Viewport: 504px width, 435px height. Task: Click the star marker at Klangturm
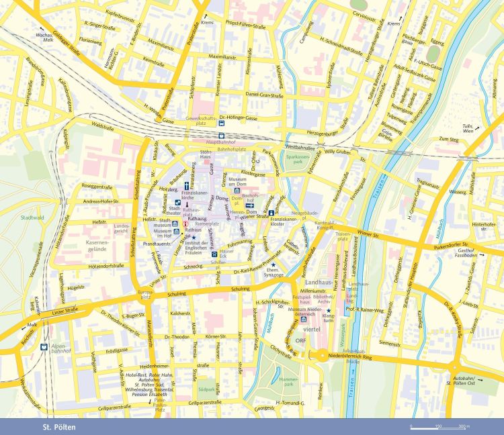pos(329,309)
